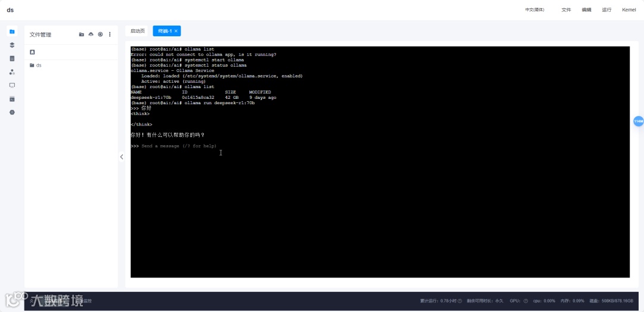Image resolution: width=644 pixels, height=312 pixels.
Task: Open the document list sidebar icon
Action: (13, 58)
